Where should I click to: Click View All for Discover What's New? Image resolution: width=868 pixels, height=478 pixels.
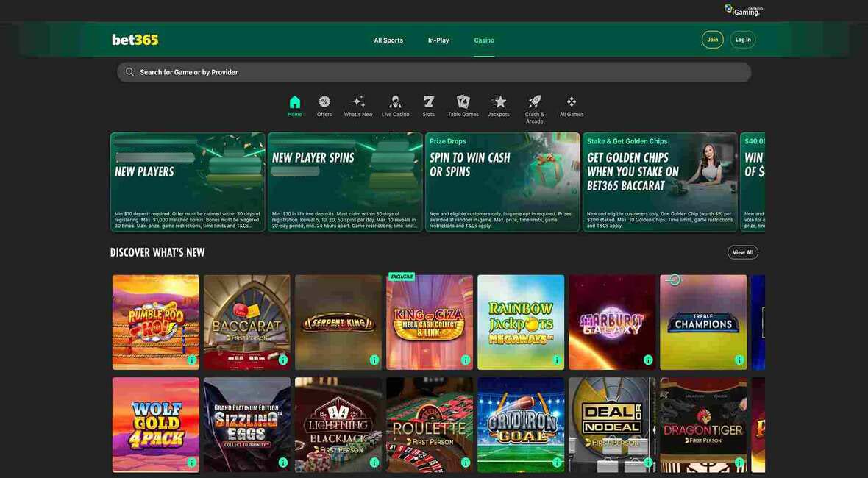[742, 252]
